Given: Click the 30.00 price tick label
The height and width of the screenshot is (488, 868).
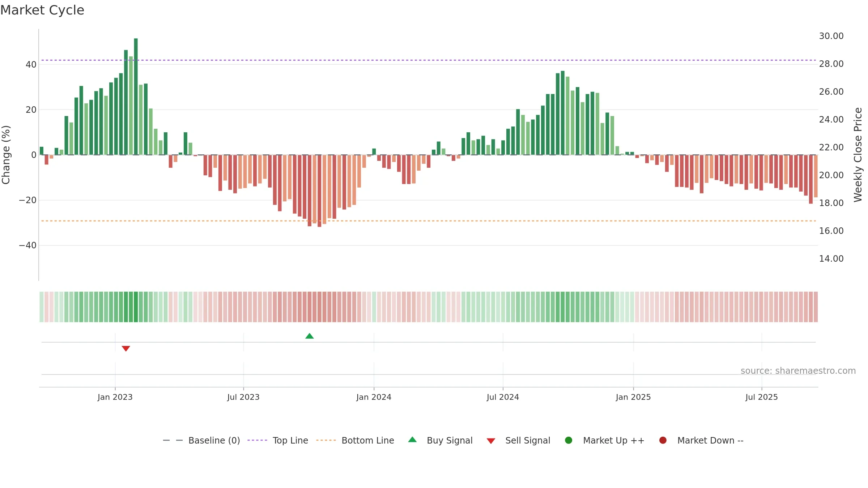Looking at the screenshot, I should click(x=831, y=36).
